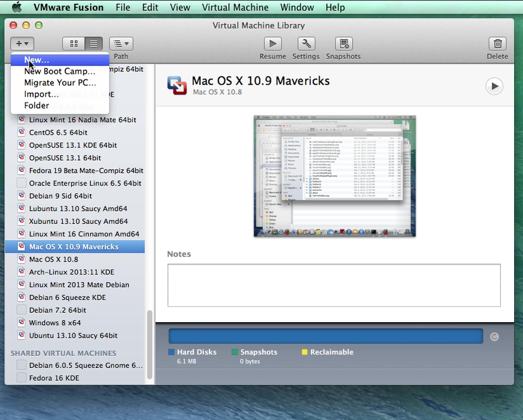Screen dimensions: 523x420
Task: Open the VMware Fusion application menu
Action: pyautogui.click(x=69, y=7)
